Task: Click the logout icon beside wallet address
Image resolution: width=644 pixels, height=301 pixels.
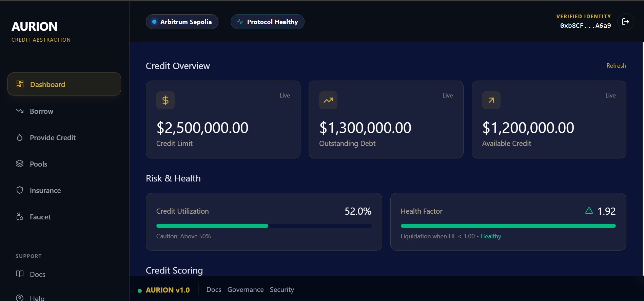Action: pos(625,22)
